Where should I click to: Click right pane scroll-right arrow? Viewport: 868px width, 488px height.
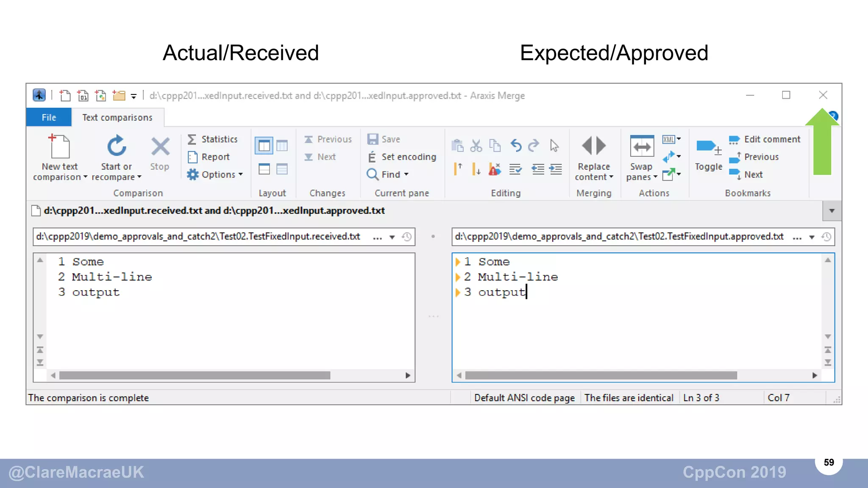click(x=814, y=375)
